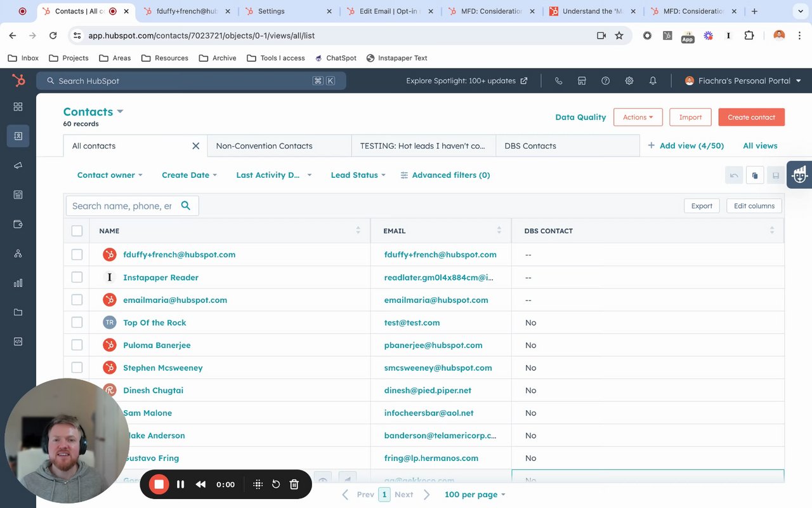The image size is (812, 508).
Task: Focus the Search HubSpot field
Action: tap(191, 81)
